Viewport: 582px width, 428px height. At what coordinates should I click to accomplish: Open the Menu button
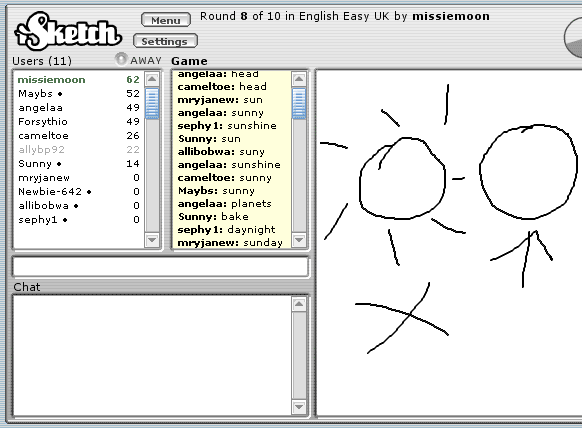pyautogui.click(x=166, y=20)
